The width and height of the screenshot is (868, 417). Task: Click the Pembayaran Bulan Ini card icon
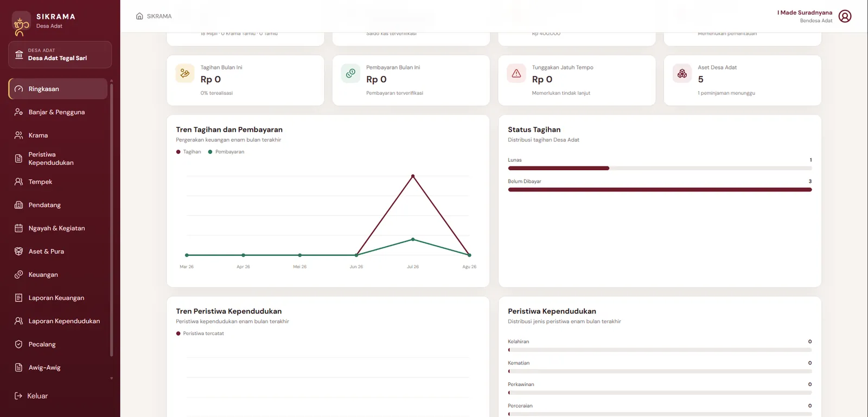click(x=350, y=73)
